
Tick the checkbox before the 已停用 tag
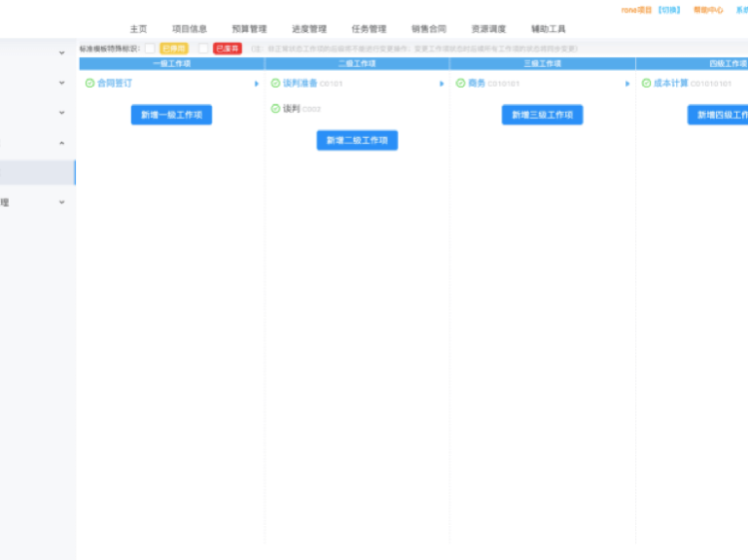coord(150,49)
